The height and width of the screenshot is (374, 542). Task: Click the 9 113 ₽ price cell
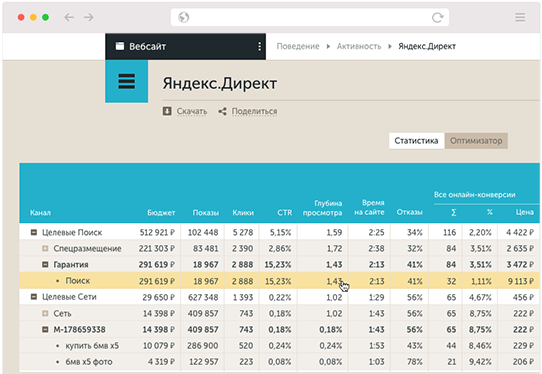(x=521, y=281)
